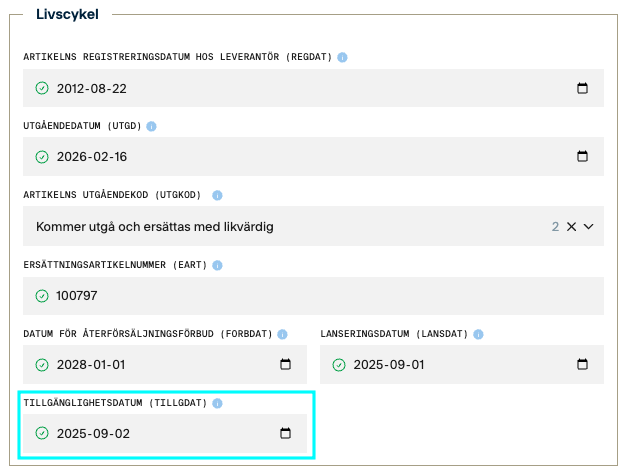Open calendar picker for UTGD date
626x474 pixels.
(x=582, y=157)
